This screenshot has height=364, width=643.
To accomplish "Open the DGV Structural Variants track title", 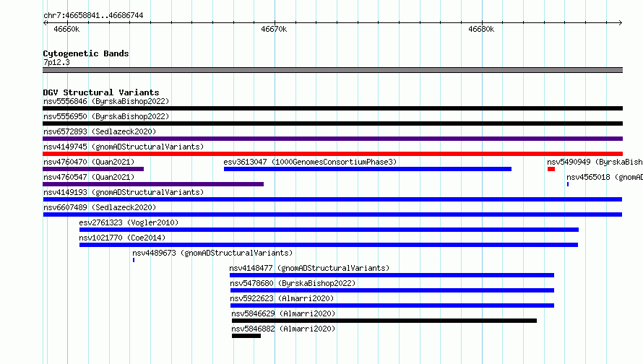I will tap(101, 92).
